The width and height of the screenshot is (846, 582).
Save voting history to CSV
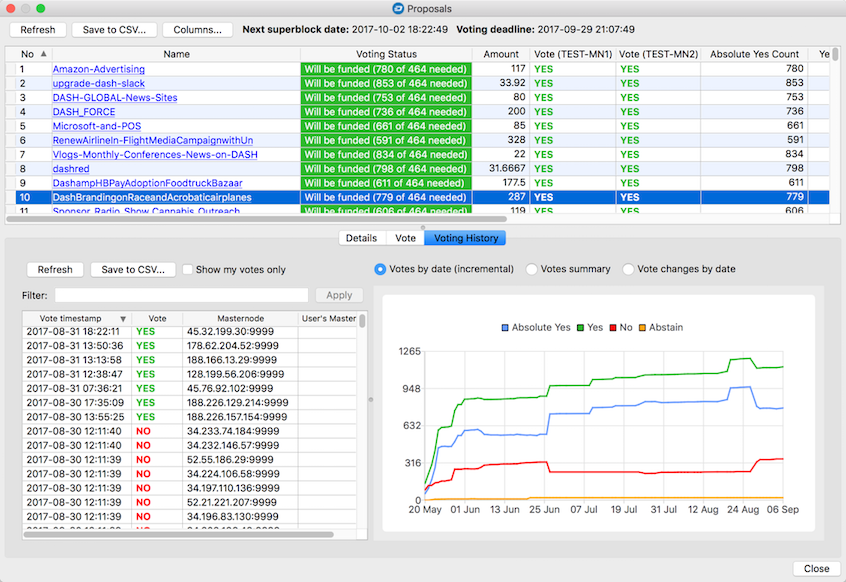(x=133, y=269)
